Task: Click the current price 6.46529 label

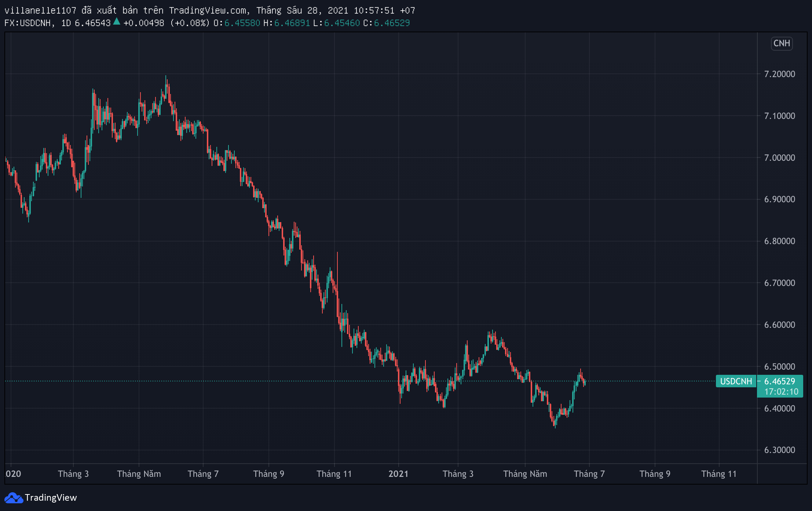Action: point(780,381)
